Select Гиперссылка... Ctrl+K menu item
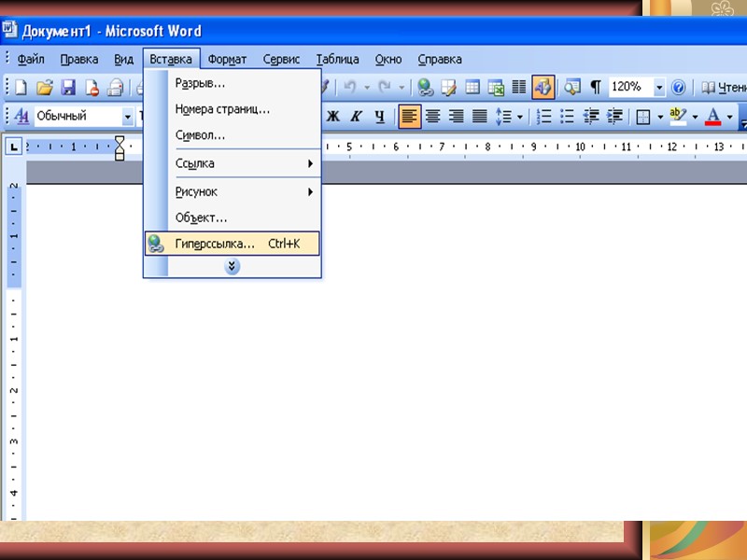 coord(233,244)
